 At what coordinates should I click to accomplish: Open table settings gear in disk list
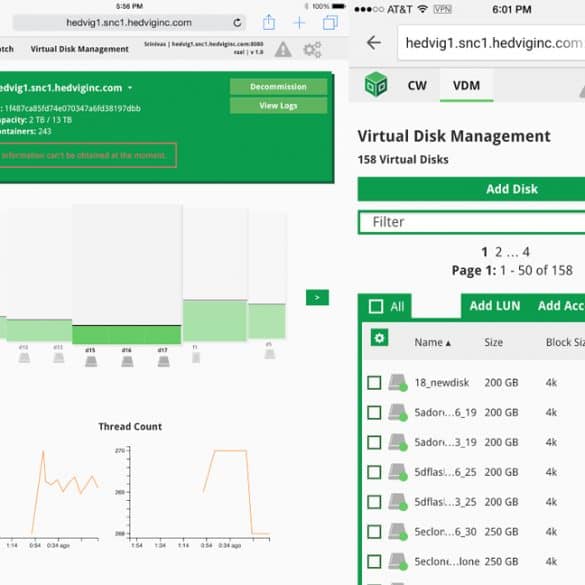click(379, 338)
